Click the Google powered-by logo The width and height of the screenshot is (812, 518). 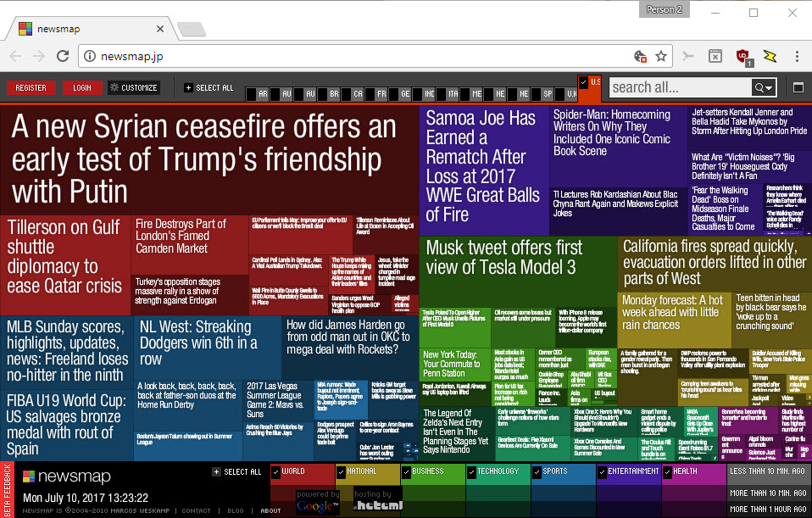[318, 505]
